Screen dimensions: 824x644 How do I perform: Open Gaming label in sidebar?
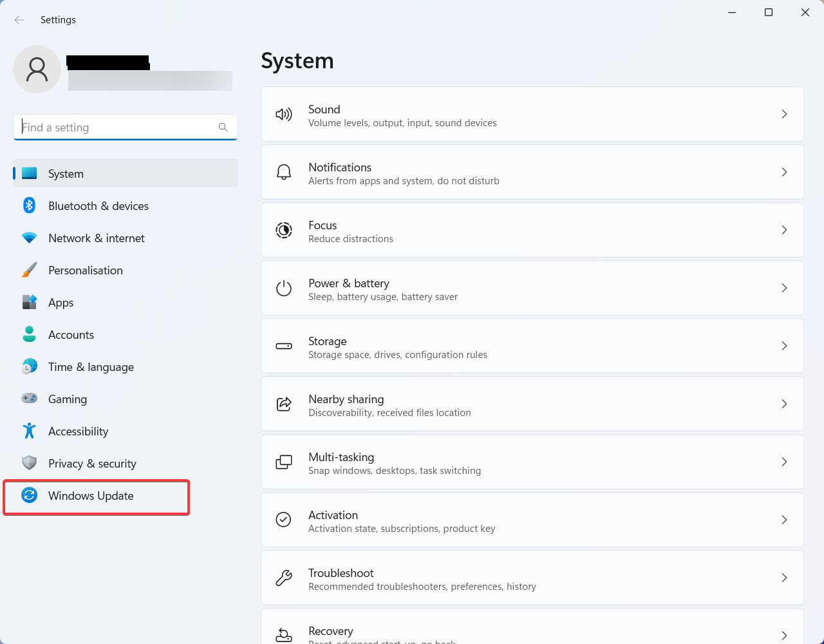[68, 399]
